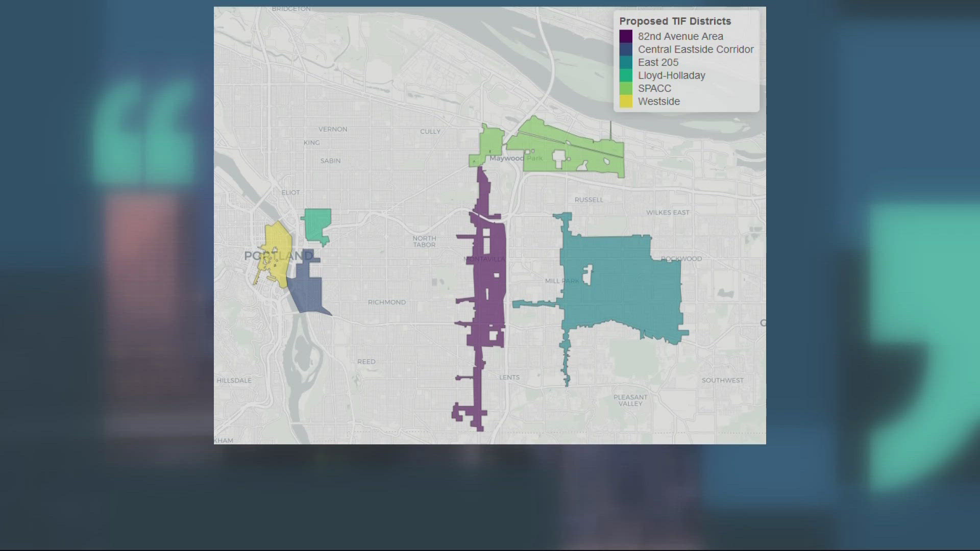Click the MONTAVILLA neighborhood label
980x551 pixels.
484,259
